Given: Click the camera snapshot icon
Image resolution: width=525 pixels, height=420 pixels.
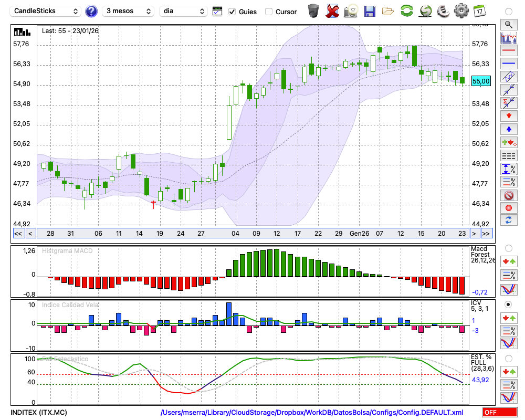Looking at the screenshot, I should (351, 10).
